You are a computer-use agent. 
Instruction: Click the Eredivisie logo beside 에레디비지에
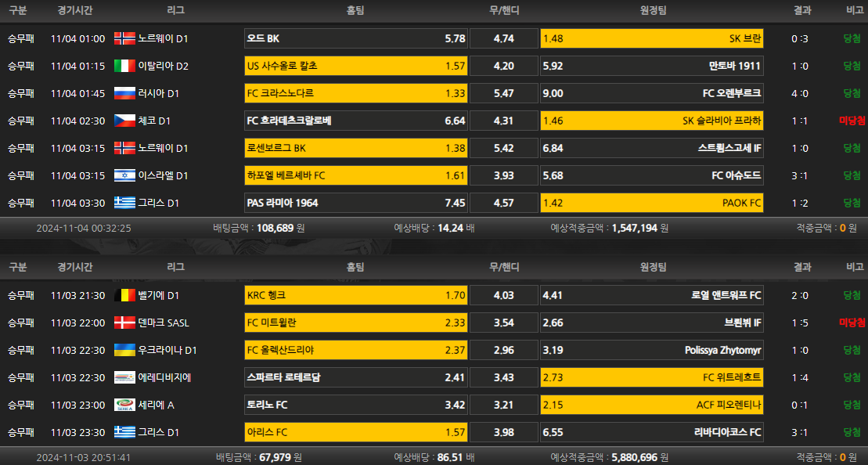(124, 377)
